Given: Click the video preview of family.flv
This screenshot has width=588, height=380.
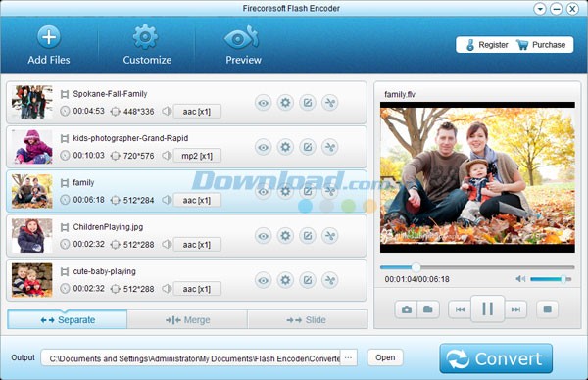Looking at the screenshot, I should coord(477,177).
